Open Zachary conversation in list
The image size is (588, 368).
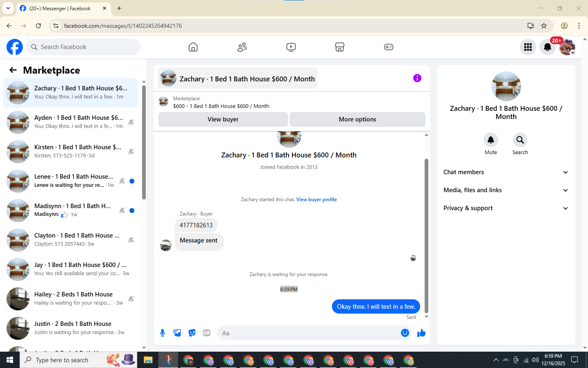(70, 93)
